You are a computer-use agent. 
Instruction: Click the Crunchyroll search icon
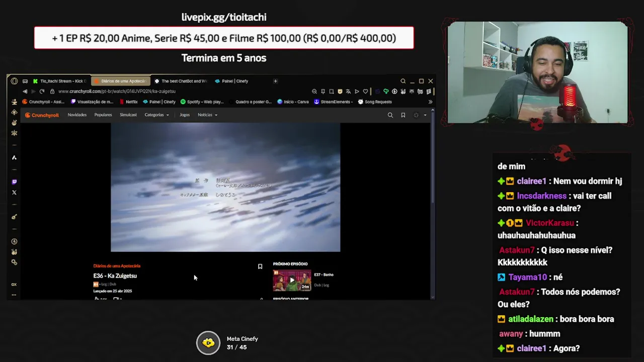[x=390, y=115]
